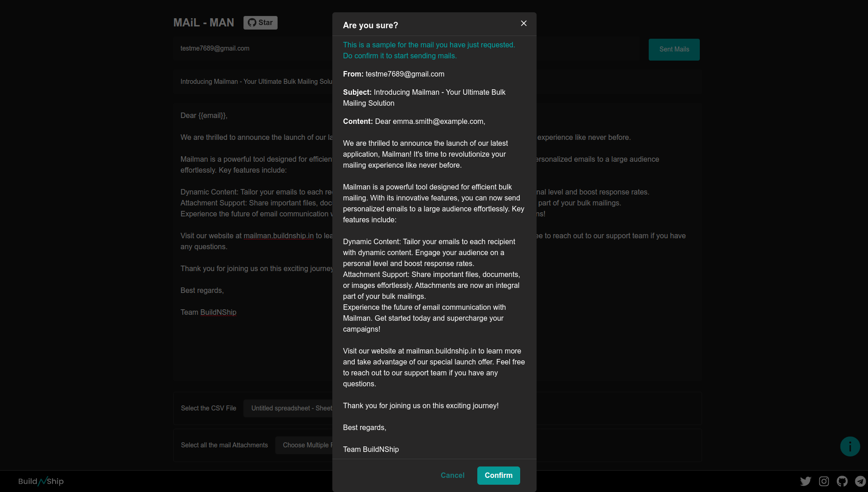This screenshot has height=492, width=868.
Task: Open the Instagram icon in footer
Action: point(824,481)
